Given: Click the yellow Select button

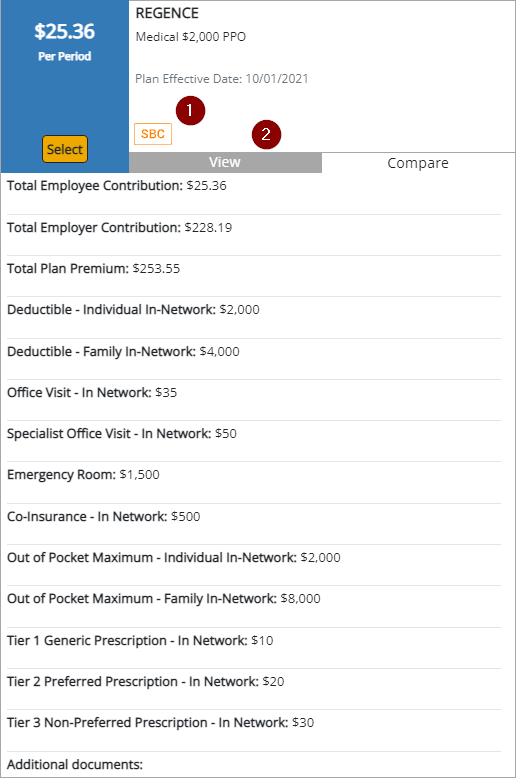Looking at the screenshot, I should pyautogui.click(x=64, y=149).
